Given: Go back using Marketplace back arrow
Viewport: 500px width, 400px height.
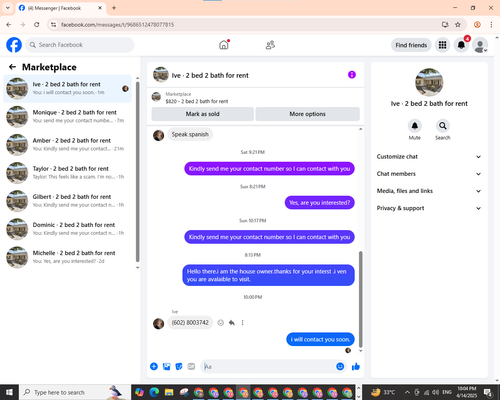Looking at the screenshot, I should (13, 67).
